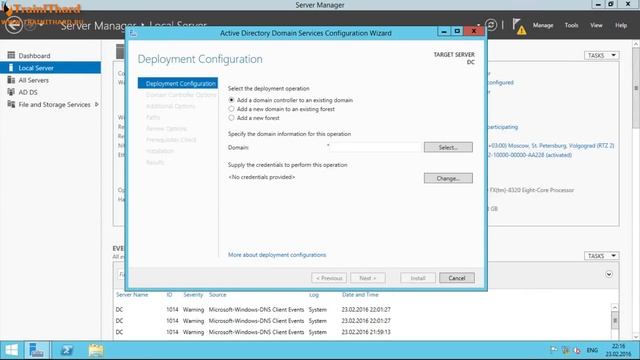
Task: Click the Domain input field
Action: pyautogui.click(x=375, y=147)
